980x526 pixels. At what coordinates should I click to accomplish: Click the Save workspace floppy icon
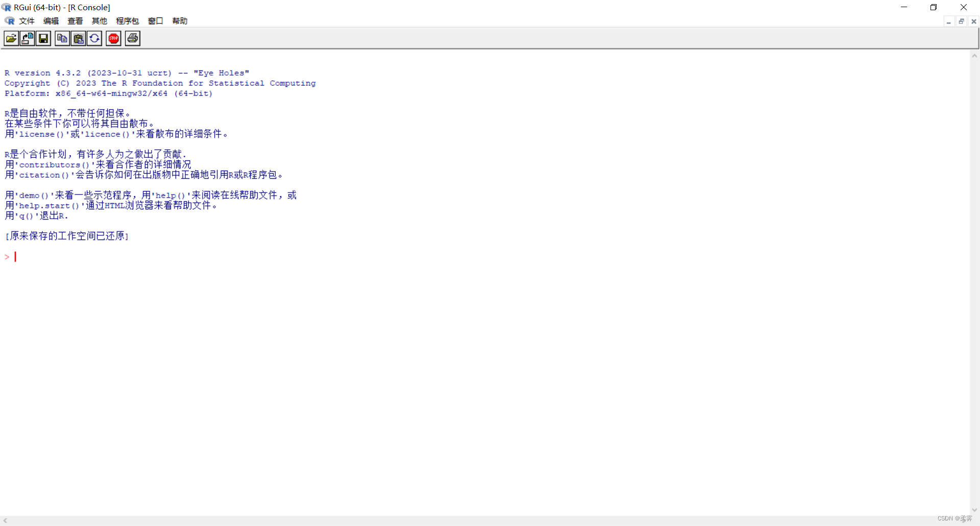(x=43, y=38)
